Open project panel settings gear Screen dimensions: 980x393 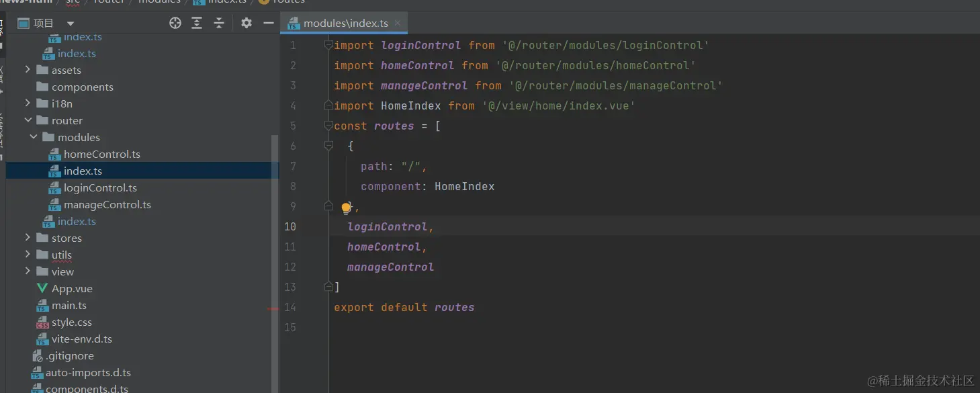point(247,23)
